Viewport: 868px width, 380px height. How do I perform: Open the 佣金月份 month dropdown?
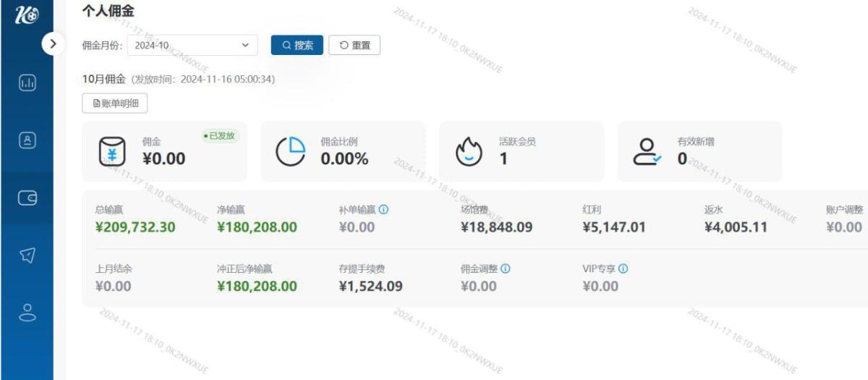[192, 46]
